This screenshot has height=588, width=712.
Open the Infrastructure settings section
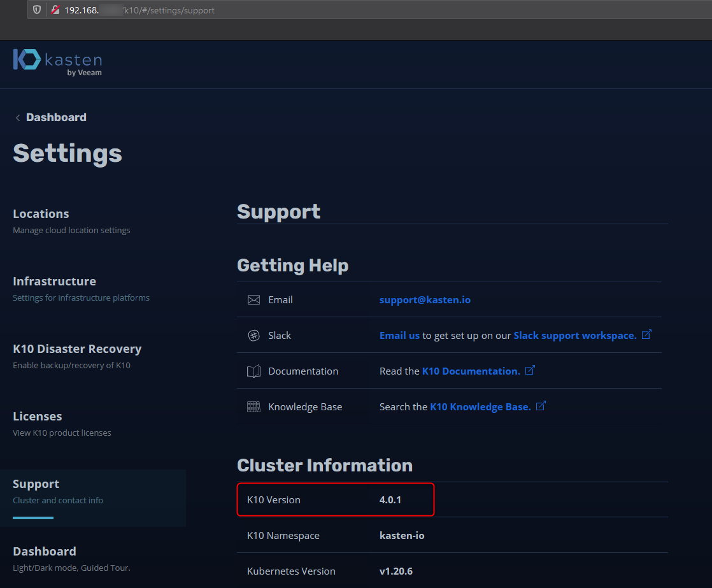[54, 282]
